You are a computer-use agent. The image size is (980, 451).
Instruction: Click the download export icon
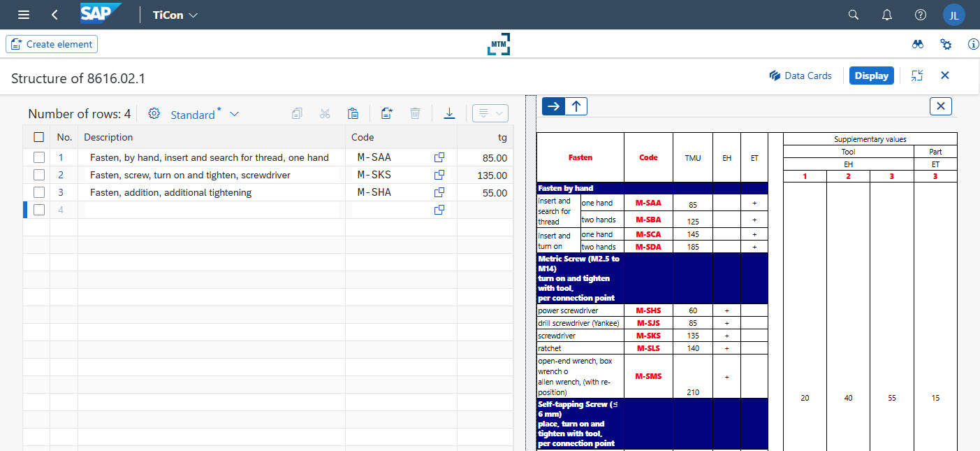[449, 113]
